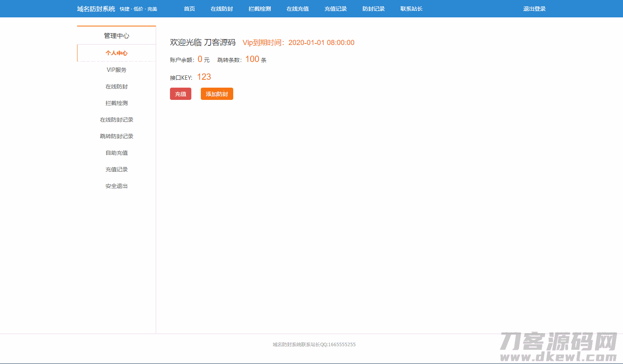
Task: Click 安全退出 in the sidebar
Action: pyautogui.click(x=117, y=186)
